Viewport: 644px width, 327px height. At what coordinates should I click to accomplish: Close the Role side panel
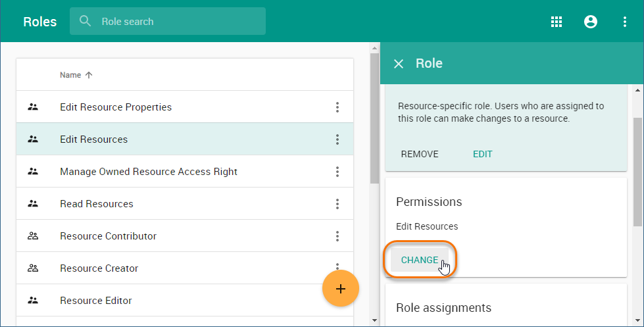pyautogui.click(x=399, y=64)
